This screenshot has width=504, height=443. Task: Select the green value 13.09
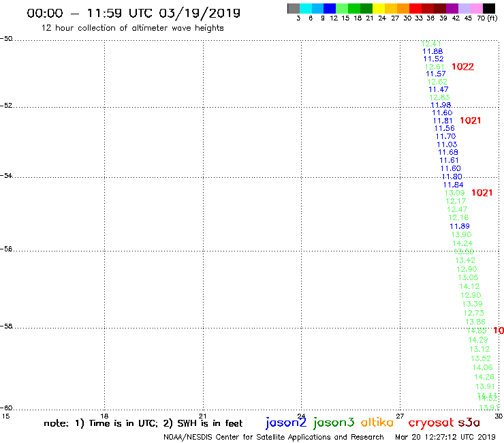(x=454, y=193)
